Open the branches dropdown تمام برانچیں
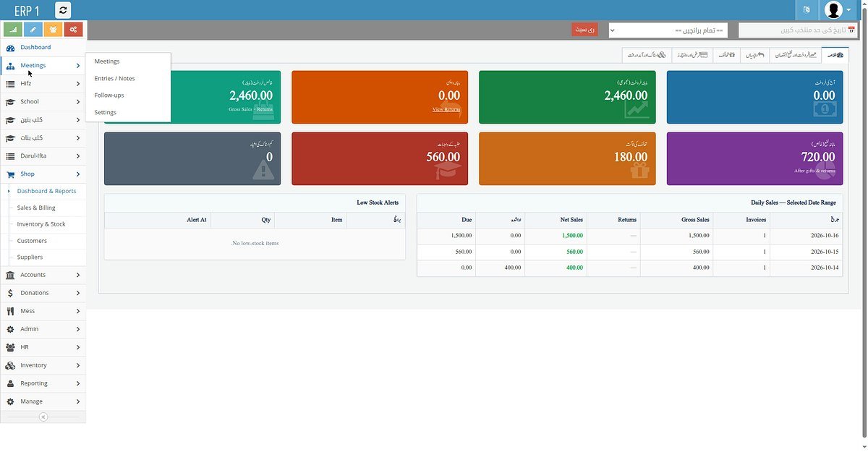868x452 pixels. click(668, 30)
